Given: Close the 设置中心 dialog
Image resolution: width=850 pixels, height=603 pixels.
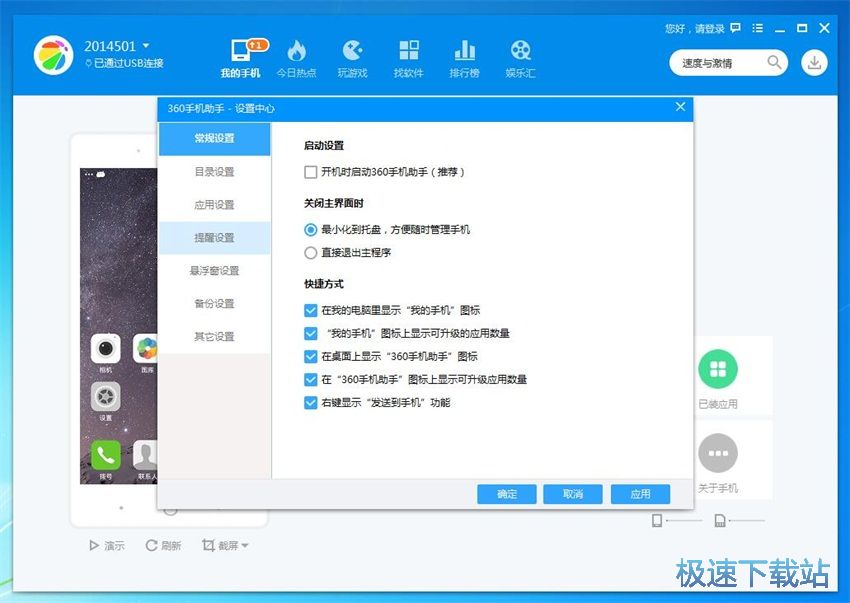Looking at the screenshot, I should (680, 107).
